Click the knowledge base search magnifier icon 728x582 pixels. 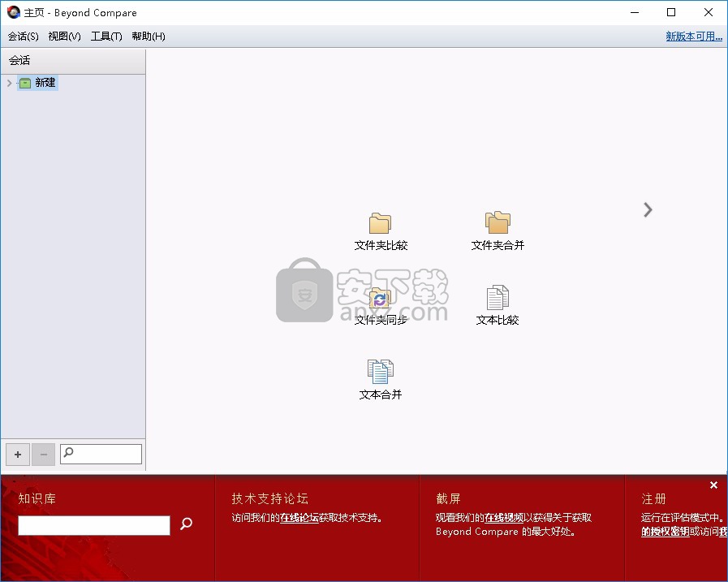coord(186,524)
